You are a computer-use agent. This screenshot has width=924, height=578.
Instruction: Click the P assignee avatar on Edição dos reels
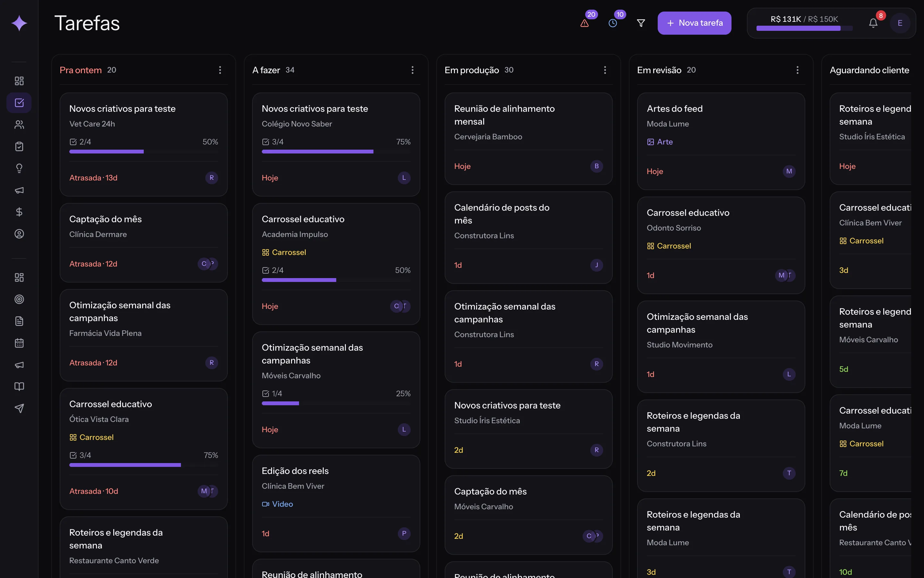click(404, 533)
